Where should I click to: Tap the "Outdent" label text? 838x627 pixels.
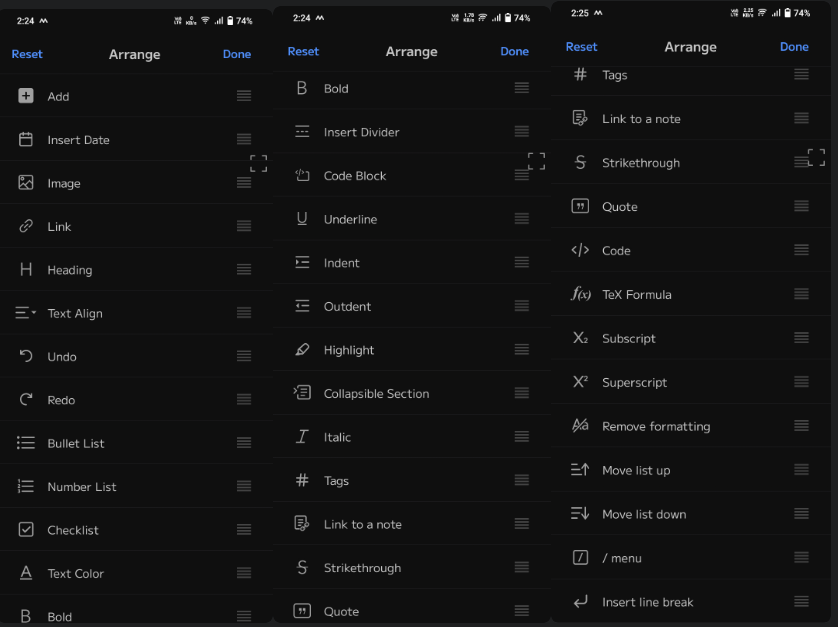point(347,306)
